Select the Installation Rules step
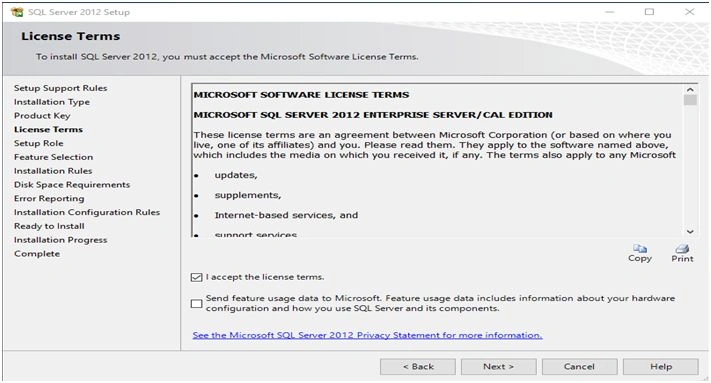The height and width of the screenshot is (383, 711). (x=53, y=171)
